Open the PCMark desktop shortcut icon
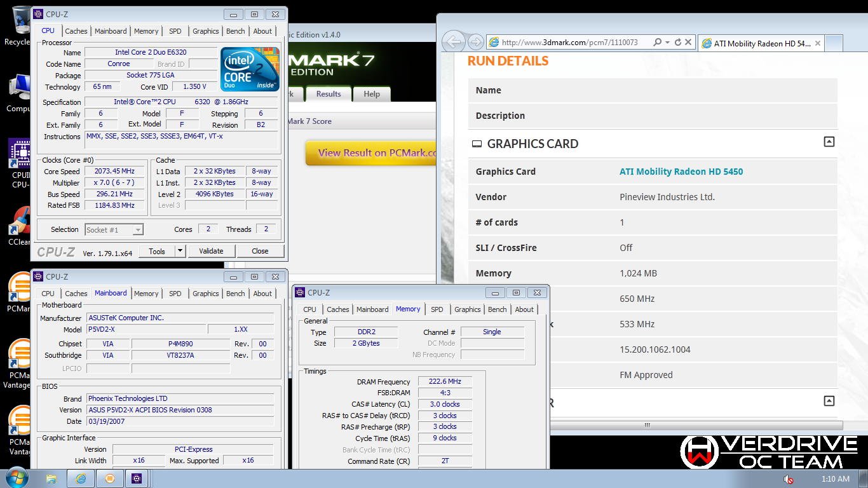This screenshot has width=868, height=488. 19,293
